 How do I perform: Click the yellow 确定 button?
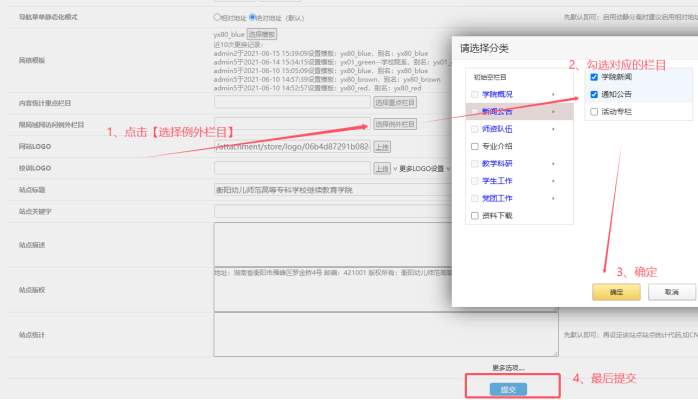point(616,292)
